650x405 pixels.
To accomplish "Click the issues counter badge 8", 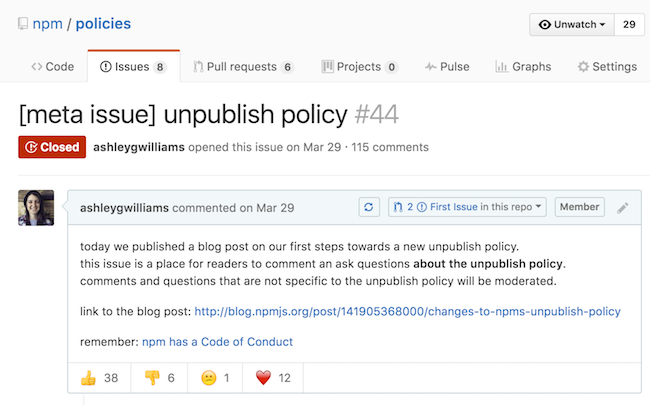I will click(160, 67).
